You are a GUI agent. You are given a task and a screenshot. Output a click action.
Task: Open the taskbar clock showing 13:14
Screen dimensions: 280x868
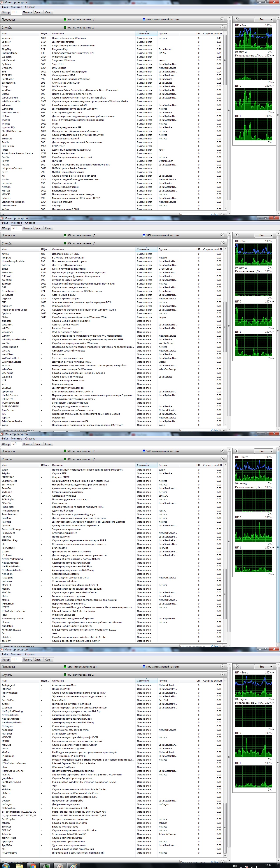[268, 865]
